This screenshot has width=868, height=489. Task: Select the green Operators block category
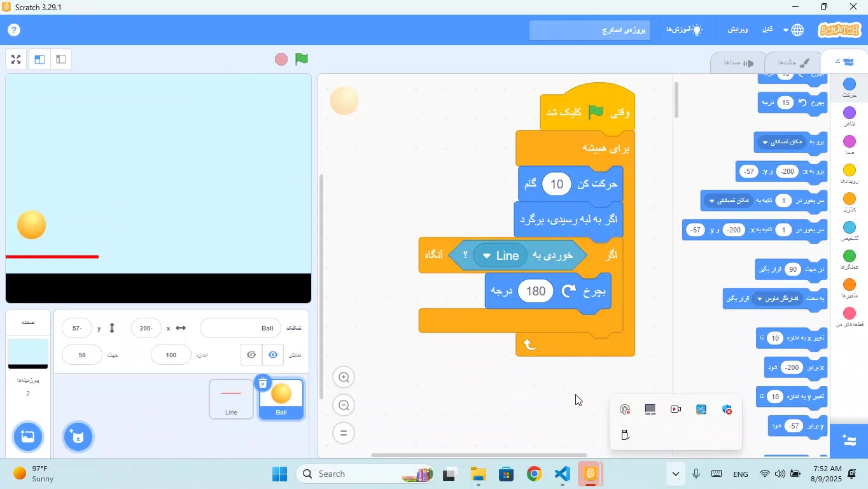[x=850, y=260]
